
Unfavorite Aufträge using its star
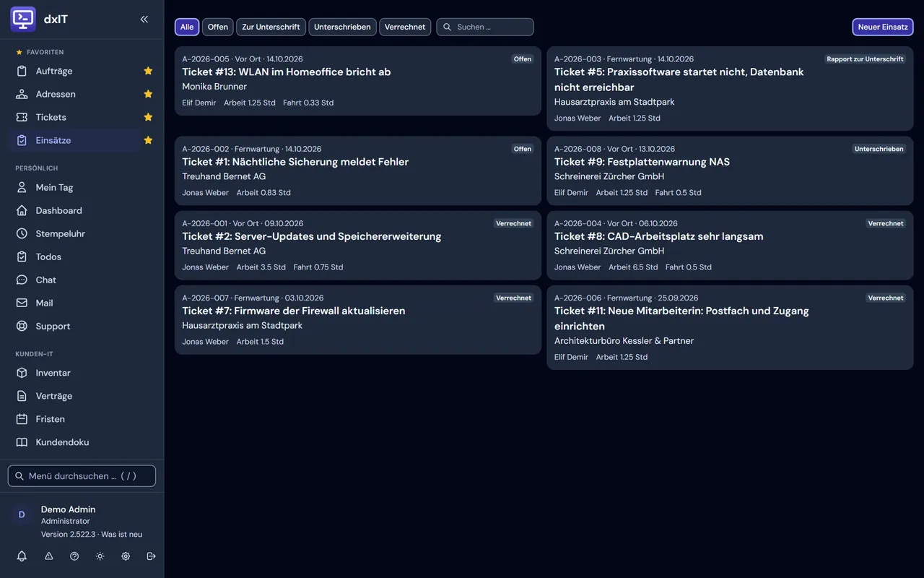pyautogui.click(x=148, y=71)
